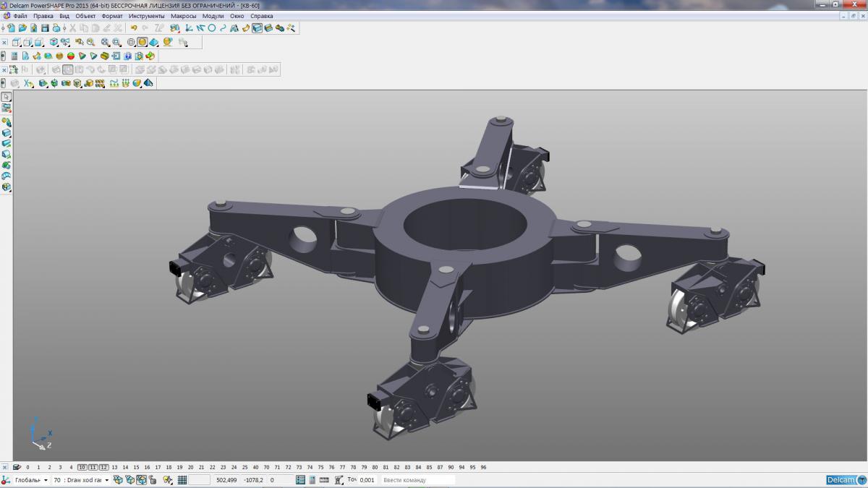Image resolution: width=868 pixels, height=488 pixels.
Task: Click the layers stack icon
Action: click(x=17, y=467)
